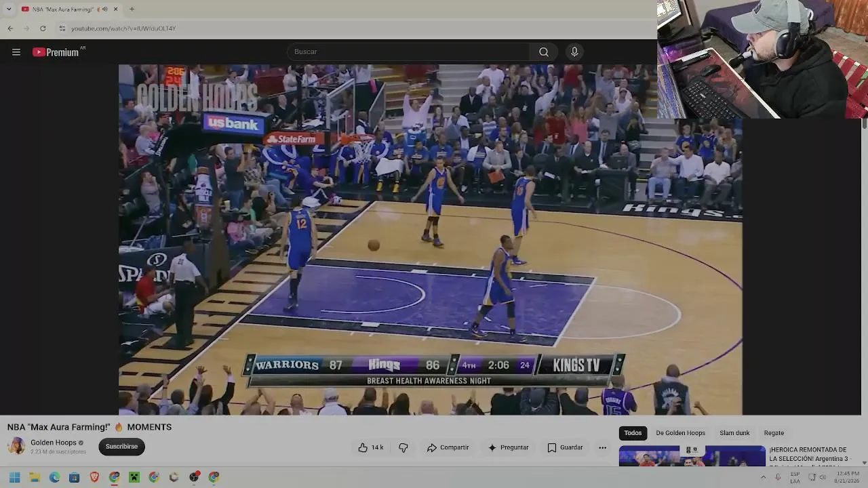This screenshot has height=488, width=868.
Task: Open the YouTube hamburger guide menu
Action: point(16,52)
